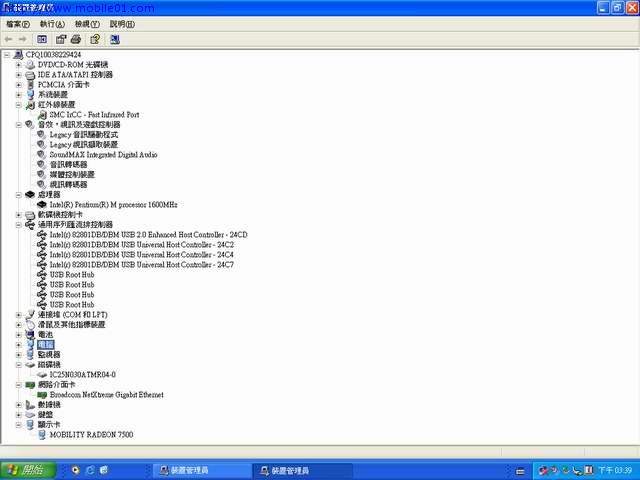This screenshot has height=480, width=640.
Task: Collapse the USB controllers 通用序列匯流排控制器 node
Action: (x=18, y=224)
